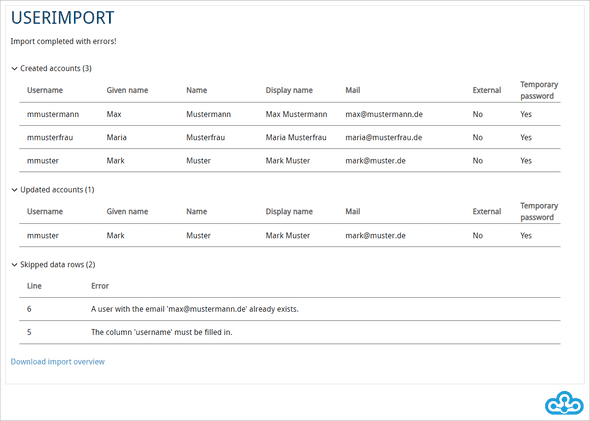Click given name Max cell
Screen dimensions: 590x421
[114, 114]
